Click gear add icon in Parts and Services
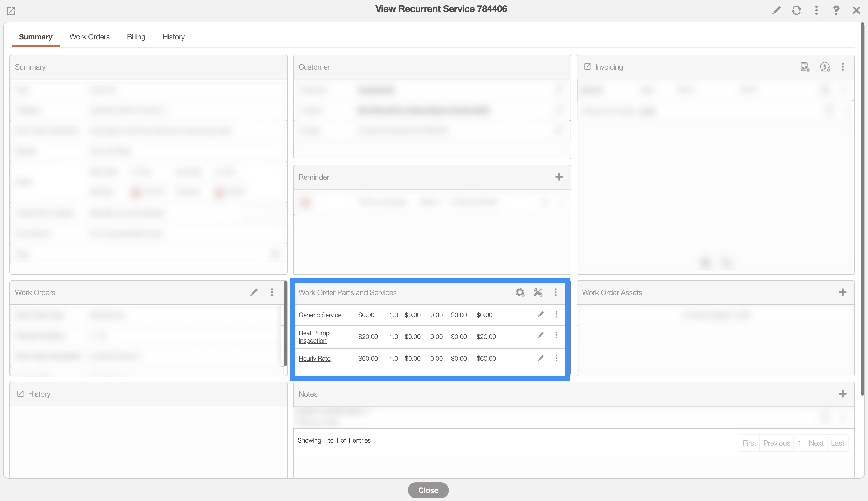This screenshot has height=501, width=868. pos(520,292)
